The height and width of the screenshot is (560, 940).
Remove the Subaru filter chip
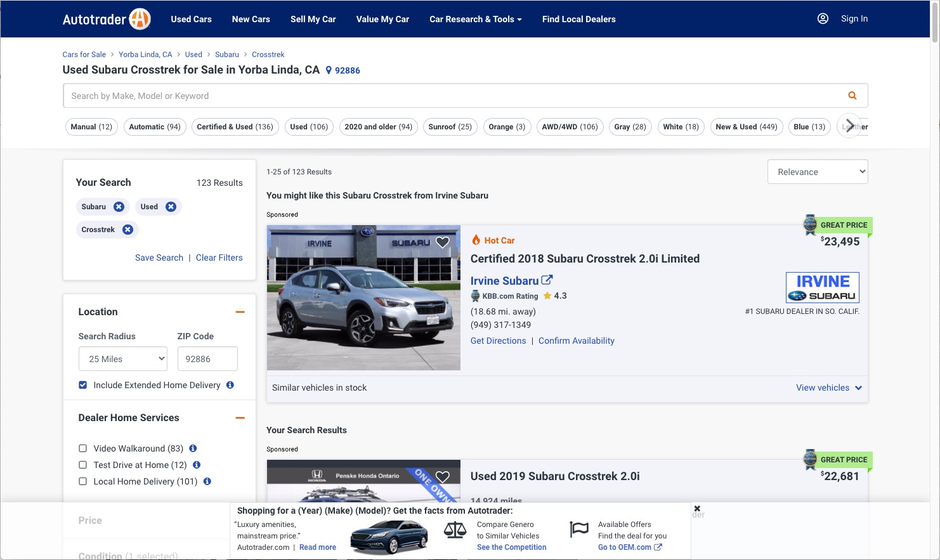[x=119, y=207]
